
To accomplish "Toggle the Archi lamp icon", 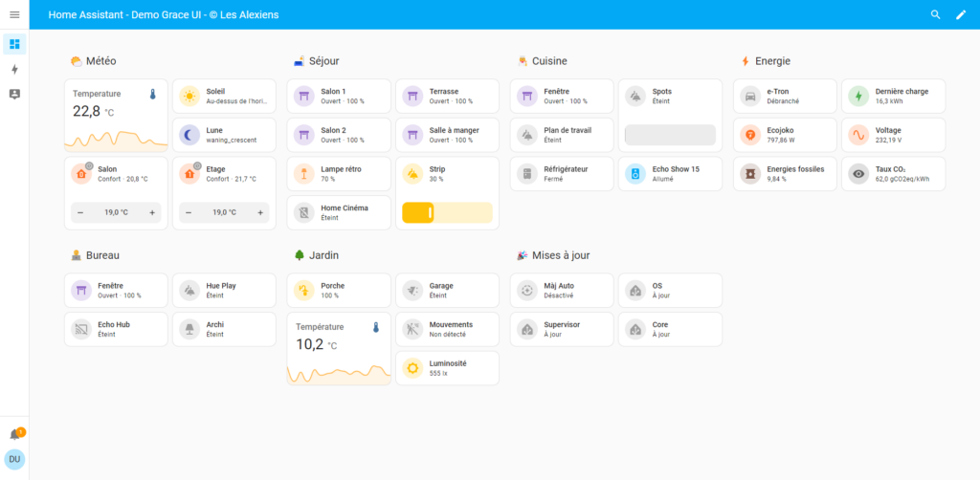I will pyautogui.click(x=189, y=330).
